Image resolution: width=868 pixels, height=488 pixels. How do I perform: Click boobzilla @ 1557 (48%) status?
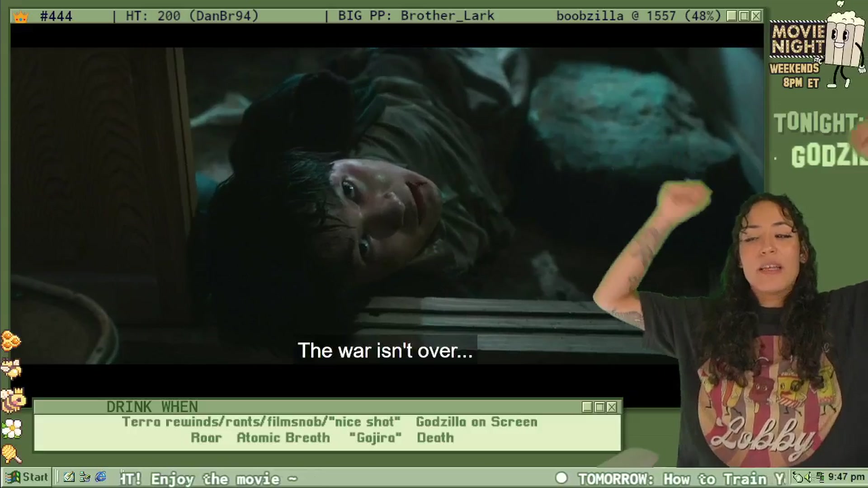click(x=639, y=16)
